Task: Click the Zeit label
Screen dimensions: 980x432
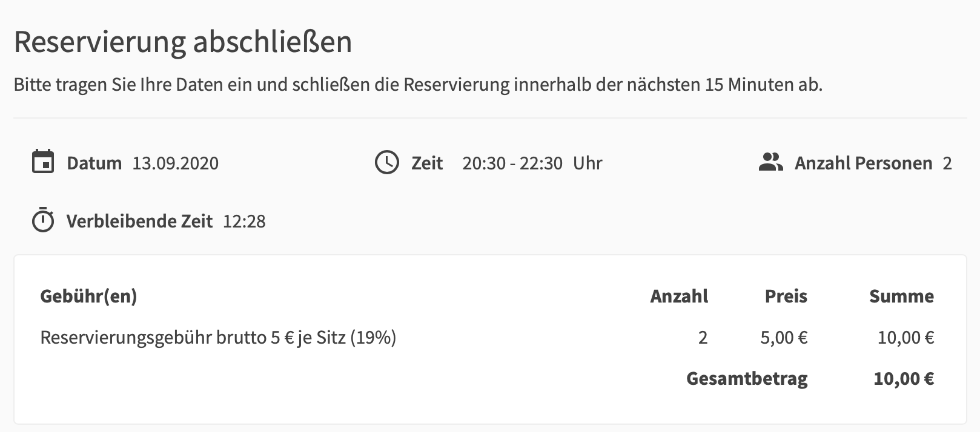Action: tap(427, 163)
